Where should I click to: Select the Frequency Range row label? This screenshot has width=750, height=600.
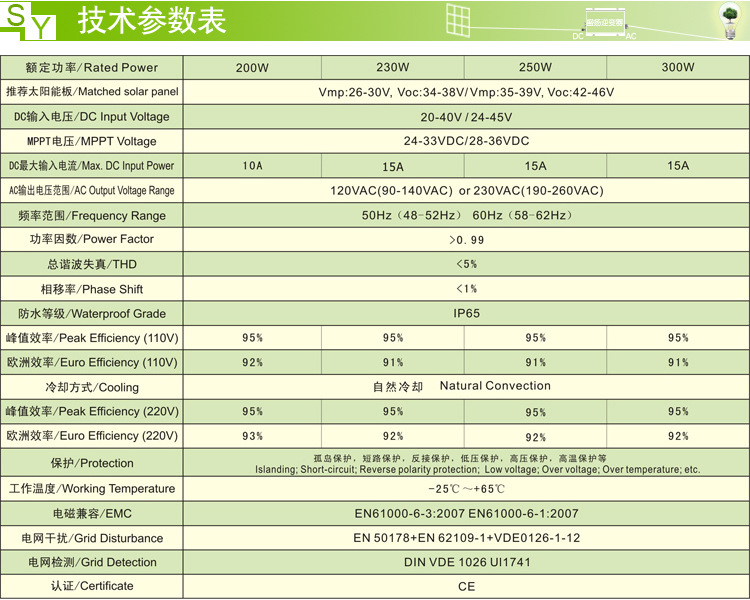tap(92, 215)
